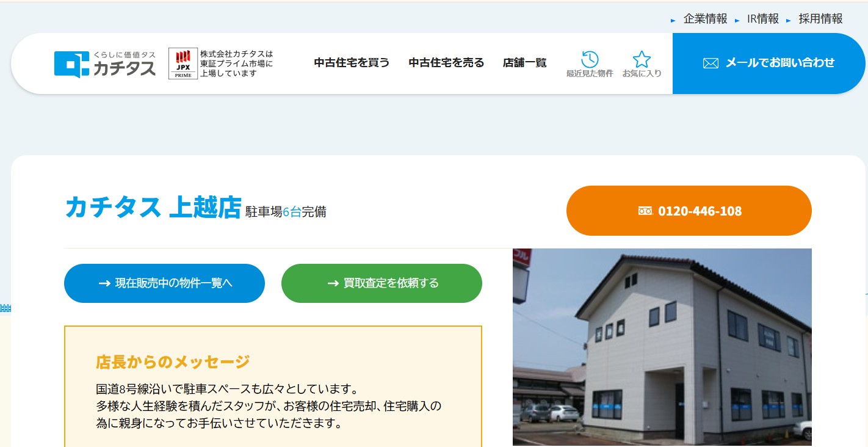Click メールでお問い合わせ button

(769, 64)
